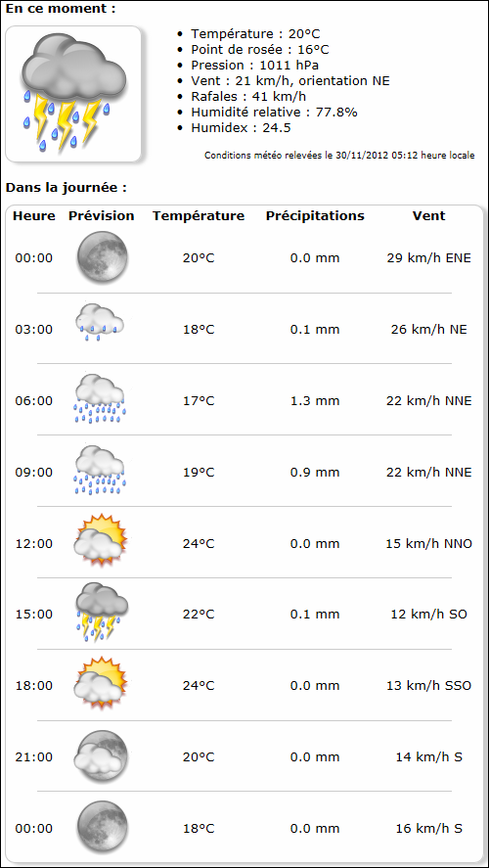Click the large thunderstorm current conditions icon
This screenshot has height=868, width=489.
(73, 94)
